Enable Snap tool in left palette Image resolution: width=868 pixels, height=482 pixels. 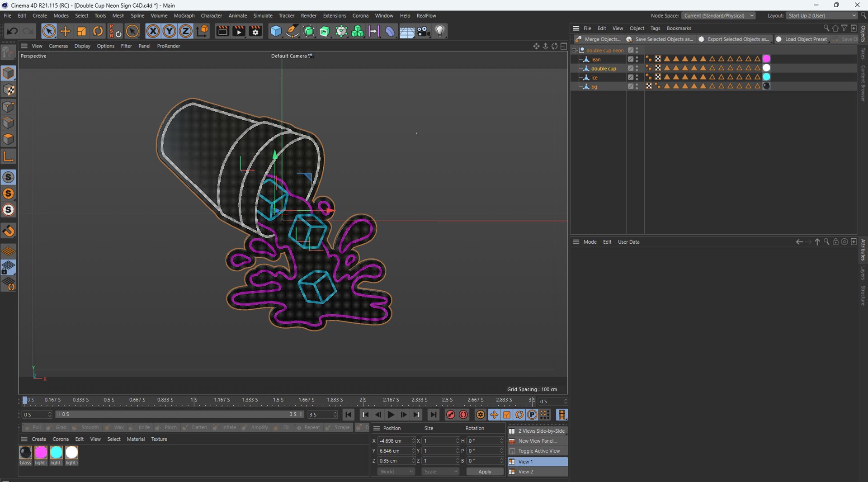coord(9,231)
